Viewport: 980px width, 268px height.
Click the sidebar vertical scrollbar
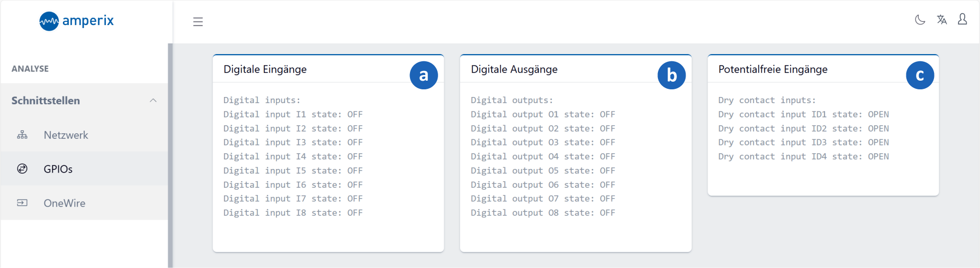coord(170,156)
